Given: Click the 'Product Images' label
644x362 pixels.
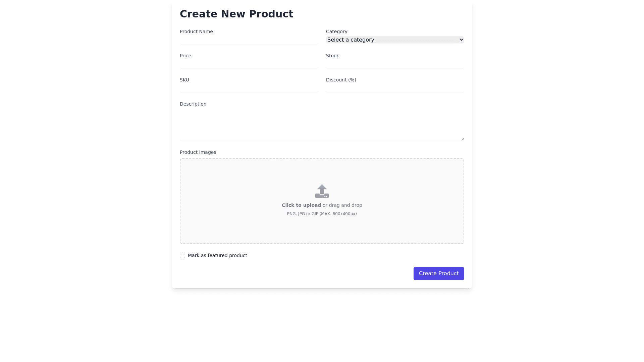Looking at the screenshot, I should tap(198, 152).
